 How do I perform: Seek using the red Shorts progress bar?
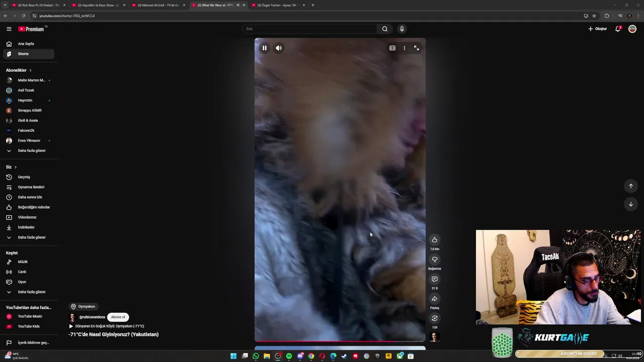pyautogui.click(x=340, y=341)
